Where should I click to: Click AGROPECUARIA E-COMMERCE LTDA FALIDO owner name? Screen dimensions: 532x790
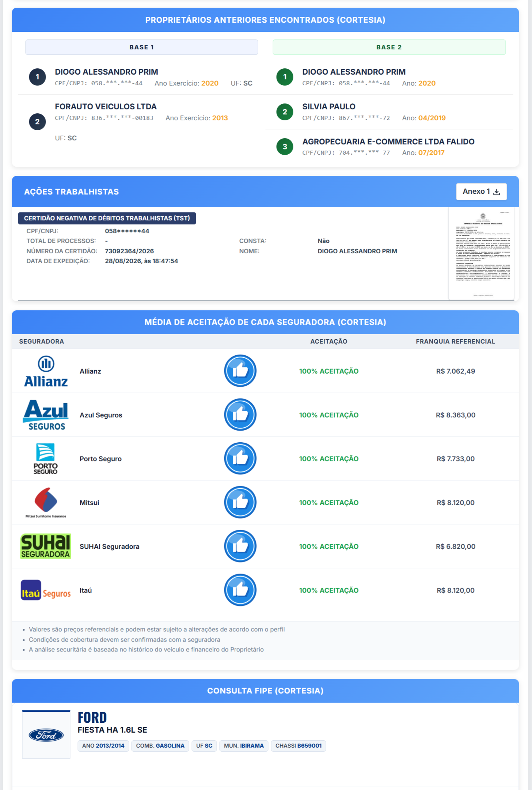coord(388,142)
